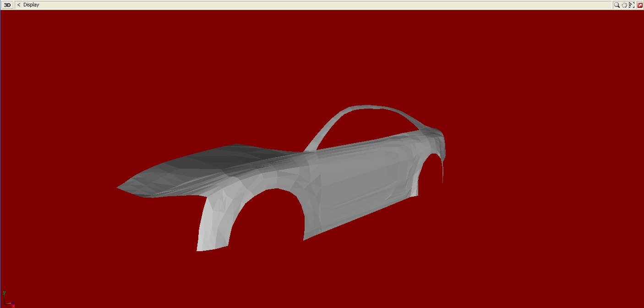The height and width of the screenshot is (308, 644).
Task: Click the 3D view mode button
Action: (x=7, y=5)
